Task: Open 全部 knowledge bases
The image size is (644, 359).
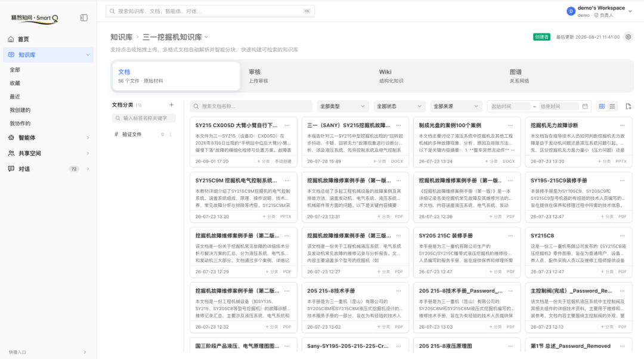Action: point(15,70)
